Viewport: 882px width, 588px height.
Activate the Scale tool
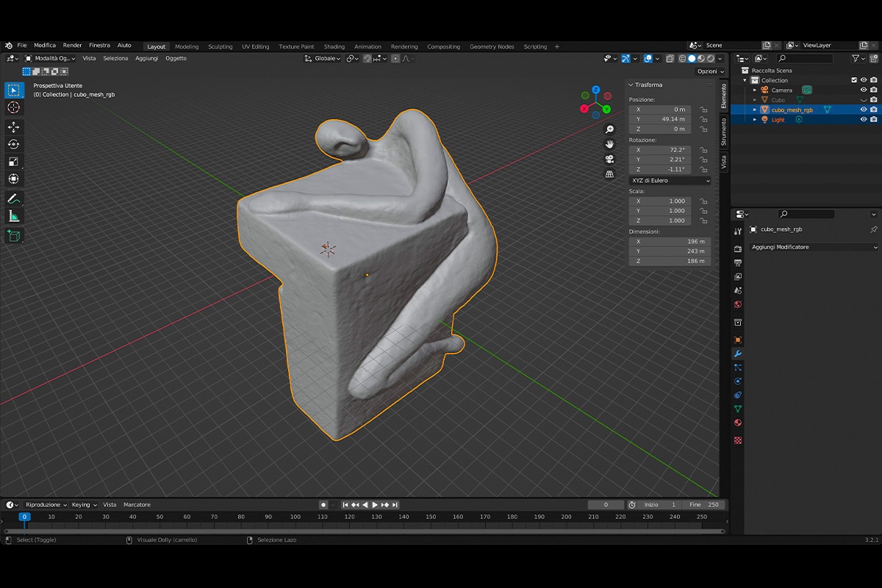click(x=13, y=162)
